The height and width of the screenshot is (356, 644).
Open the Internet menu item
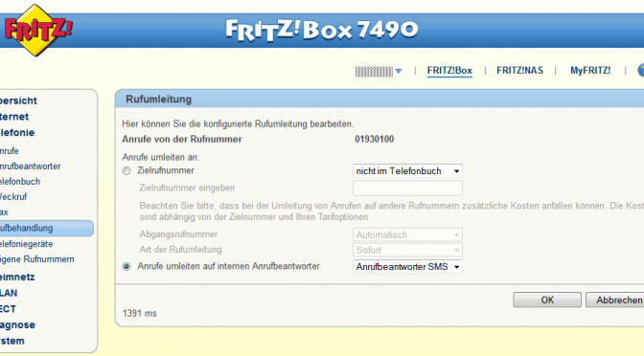click(14, 117)
